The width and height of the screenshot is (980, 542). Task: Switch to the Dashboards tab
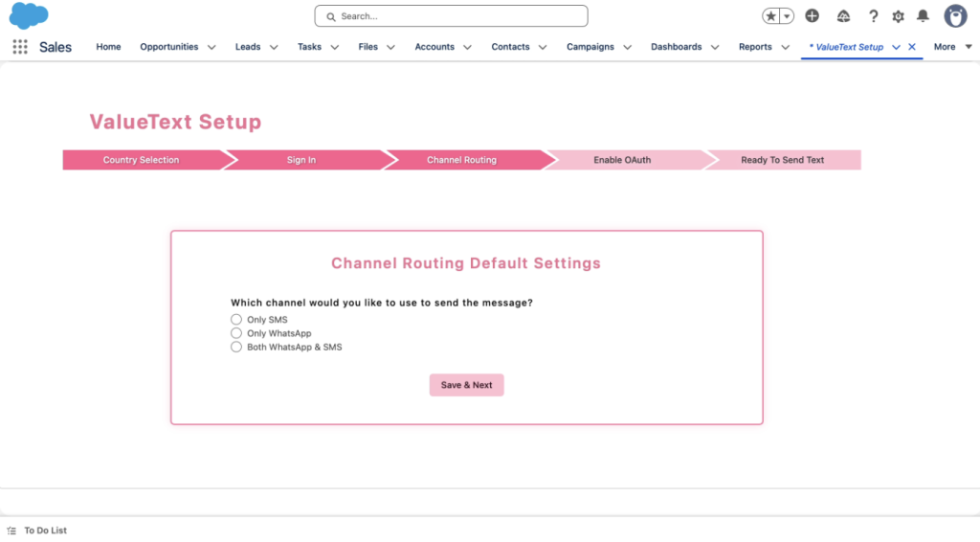[676, 47]
